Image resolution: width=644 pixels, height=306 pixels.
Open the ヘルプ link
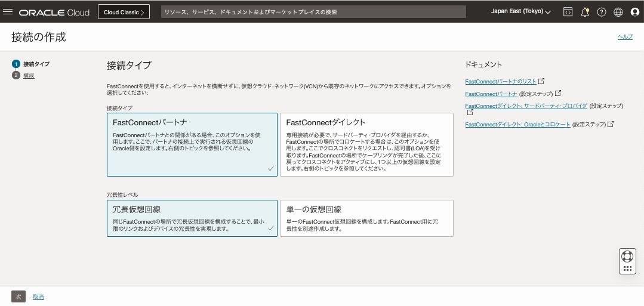click(625, 37)
